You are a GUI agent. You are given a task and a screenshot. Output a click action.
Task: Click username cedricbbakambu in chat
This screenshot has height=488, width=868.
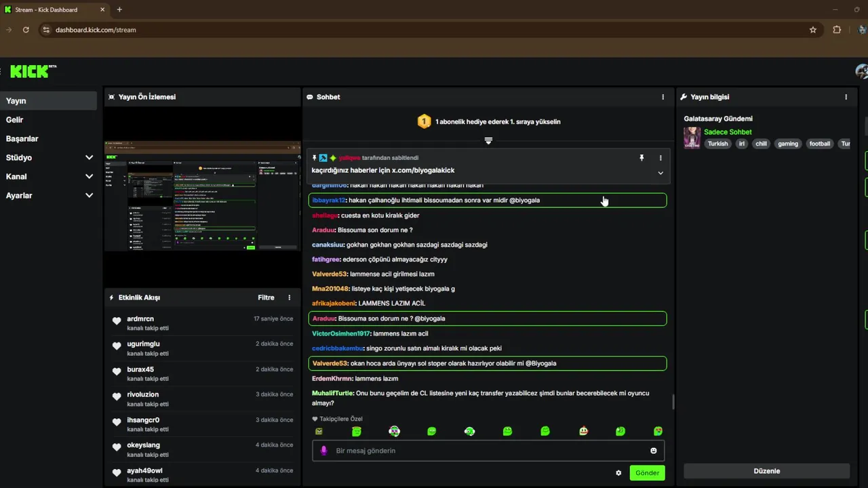[338, 348]
